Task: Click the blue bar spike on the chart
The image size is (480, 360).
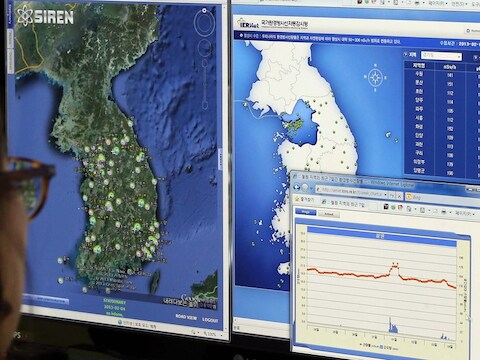Action: [392, 325]
